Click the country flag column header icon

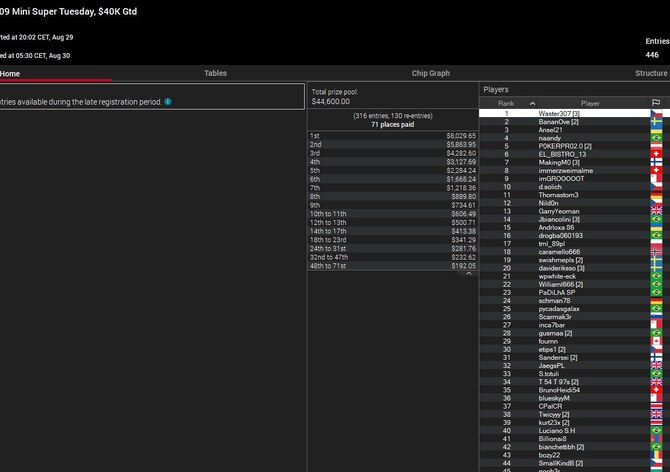[656, 103]
